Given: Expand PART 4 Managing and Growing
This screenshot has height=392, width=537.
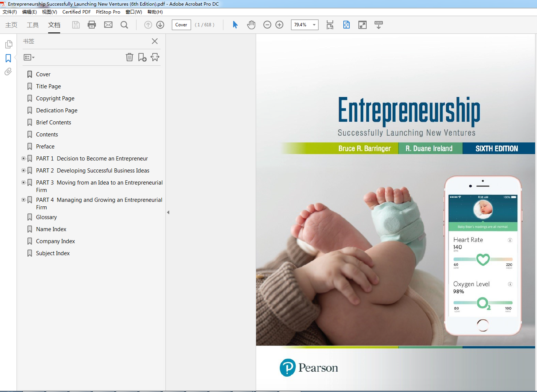Looking at the screenshot, I should [24, 200].
